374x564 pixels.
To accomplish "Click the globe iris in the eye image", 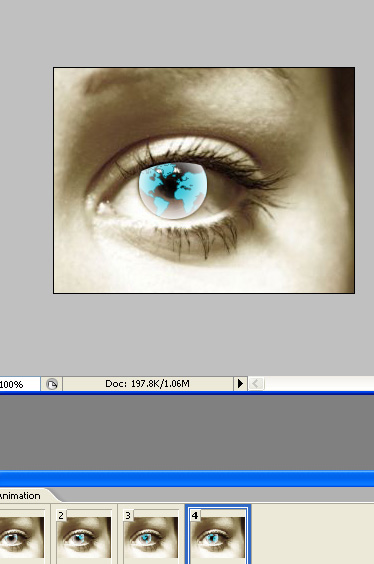I will click(173, 190).
